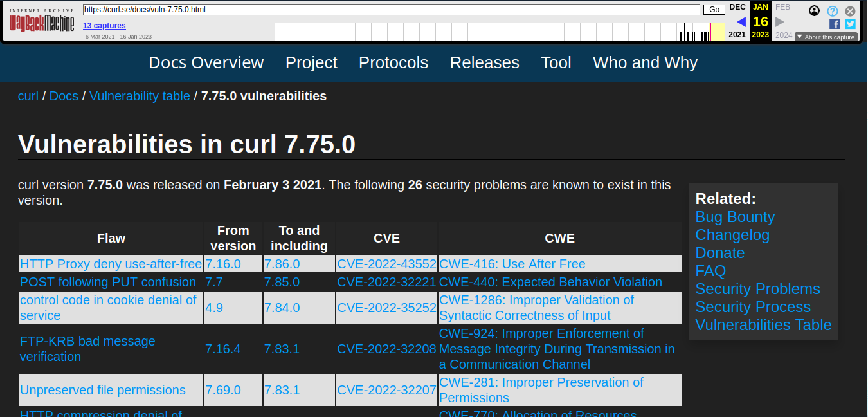Open CVE-2022-32208 link
This screenshot has height=417, width=868.
387,349
